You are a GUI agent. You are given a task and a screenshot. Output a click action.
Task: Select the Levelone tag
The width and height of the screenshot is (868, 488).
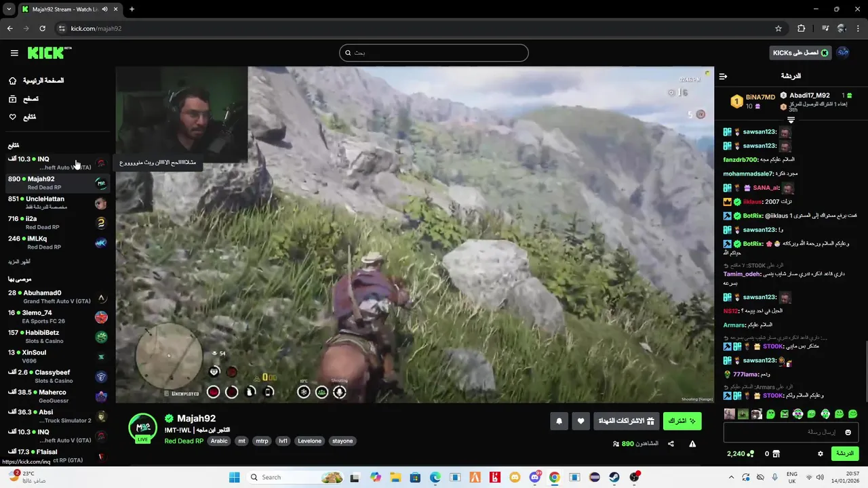click(310, 441)
